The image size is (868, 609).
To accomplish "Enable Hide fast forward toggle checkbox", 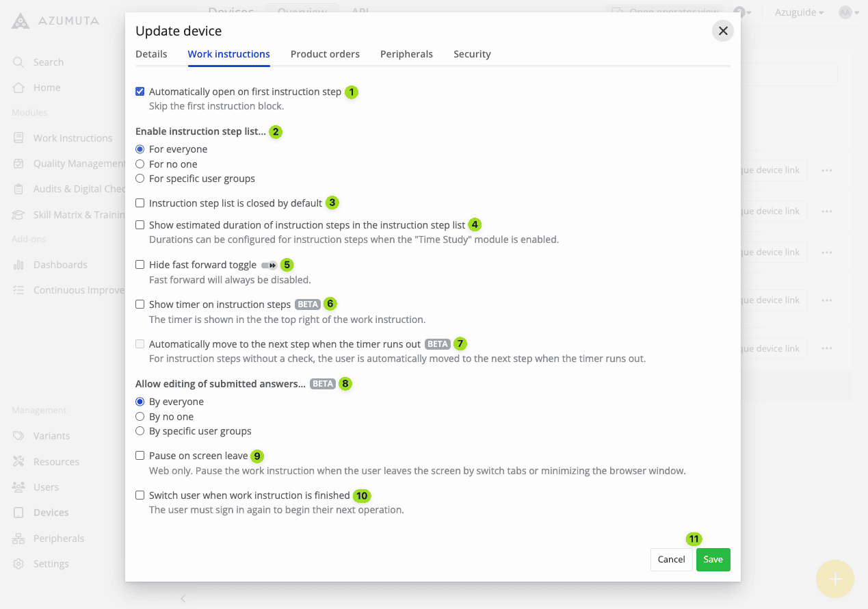I will [x=140, y=265].
